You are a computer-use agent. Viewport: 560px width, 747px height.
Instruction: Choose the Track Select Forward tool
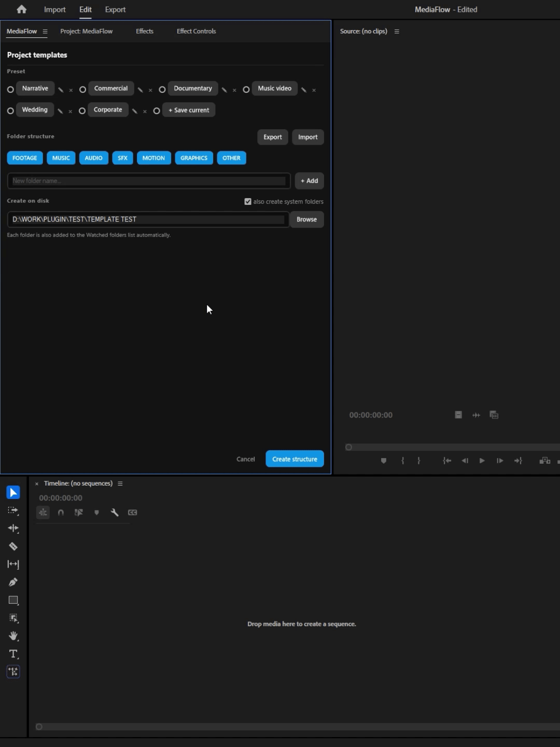pos(13,510)
